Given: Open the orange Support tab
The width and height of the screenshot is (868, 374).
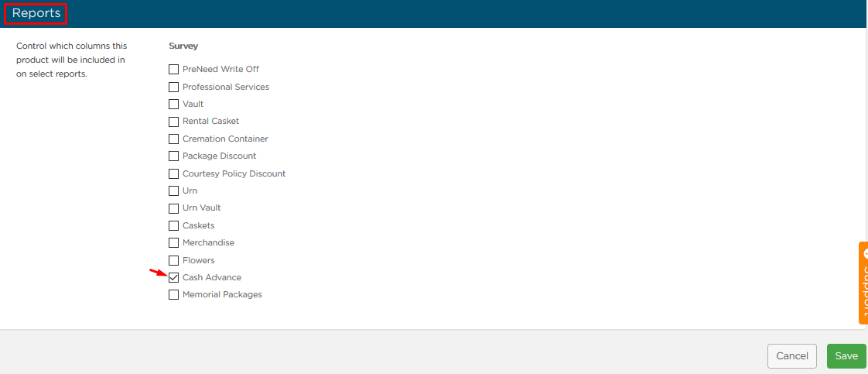Looking at the screenshot, I should [863, 283].
